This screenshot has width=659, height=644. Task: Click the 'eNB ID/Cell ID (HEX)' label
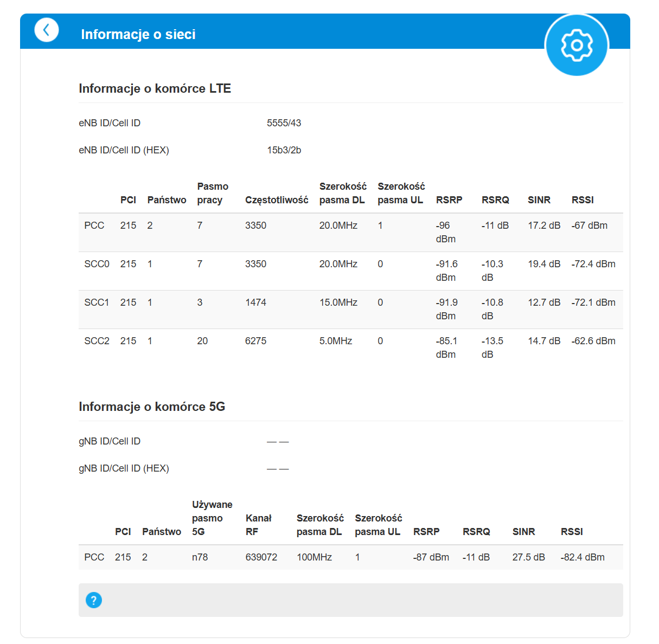click(124, 150)
